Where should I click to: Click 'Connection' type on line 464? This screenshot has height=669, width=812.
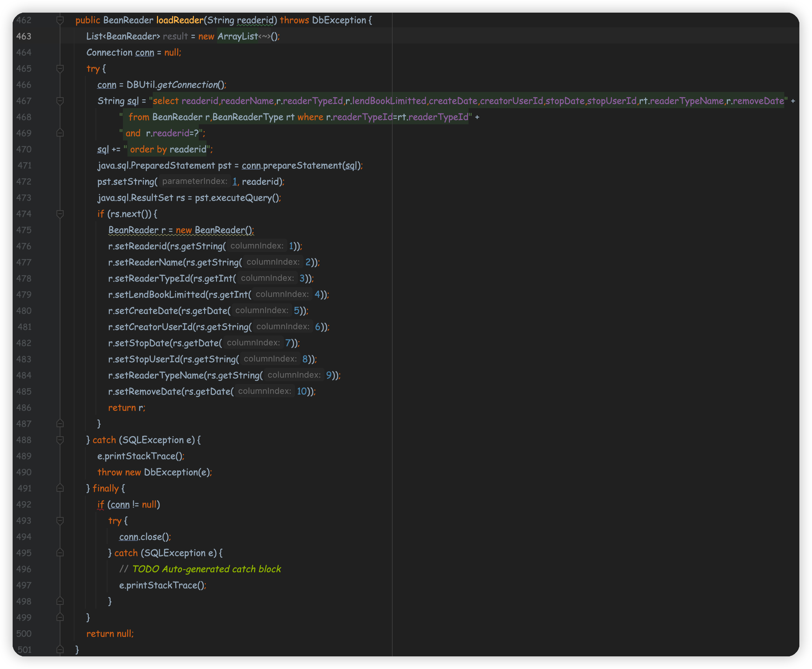pos(110,52)
